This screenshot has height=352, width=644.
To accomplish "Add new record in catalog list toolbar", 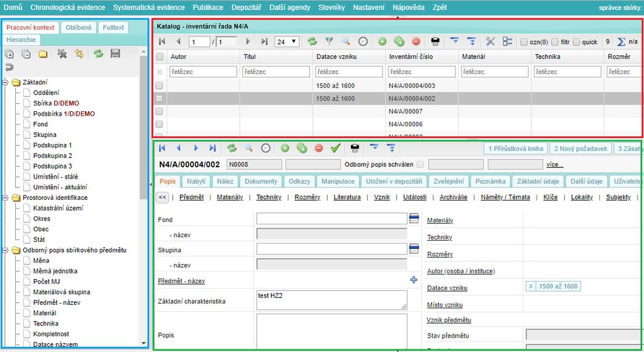I will [382, 41].
